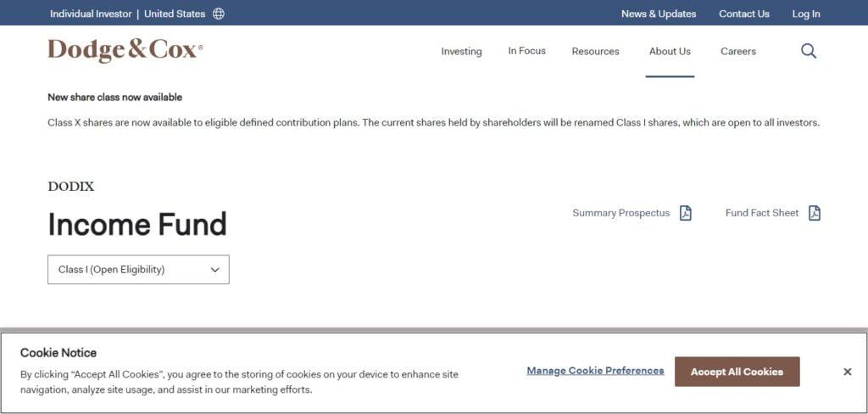Open the Resources menu
This screenshot has height=414, width=868.
coord(595,51)
